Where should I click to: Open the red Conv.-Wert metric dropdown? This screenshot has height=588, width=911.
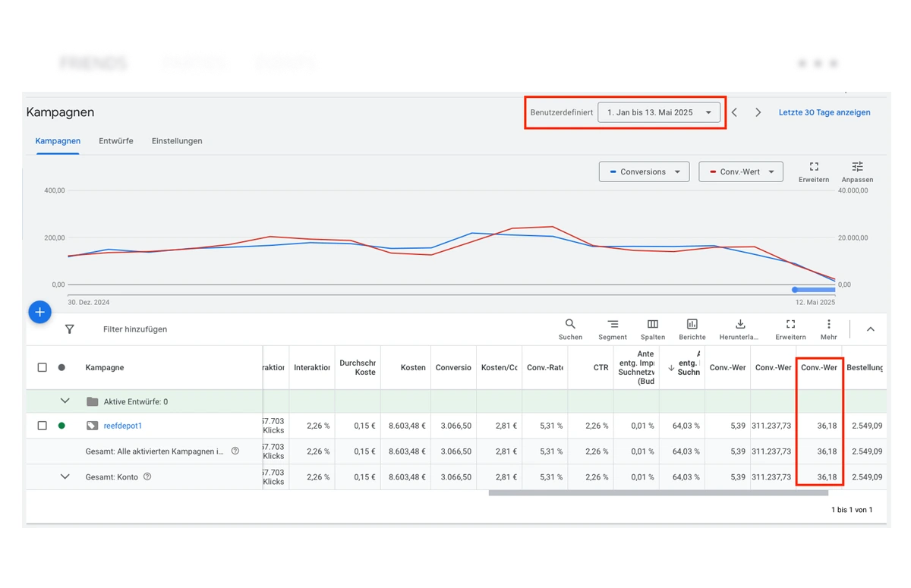(740, 171)
